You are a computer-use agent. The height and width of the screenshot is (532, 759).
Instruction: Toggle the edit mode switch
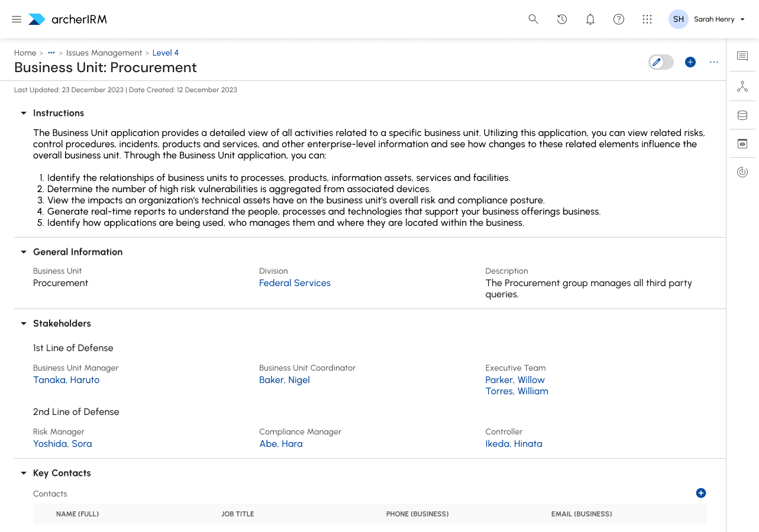[x=661, y=62]
